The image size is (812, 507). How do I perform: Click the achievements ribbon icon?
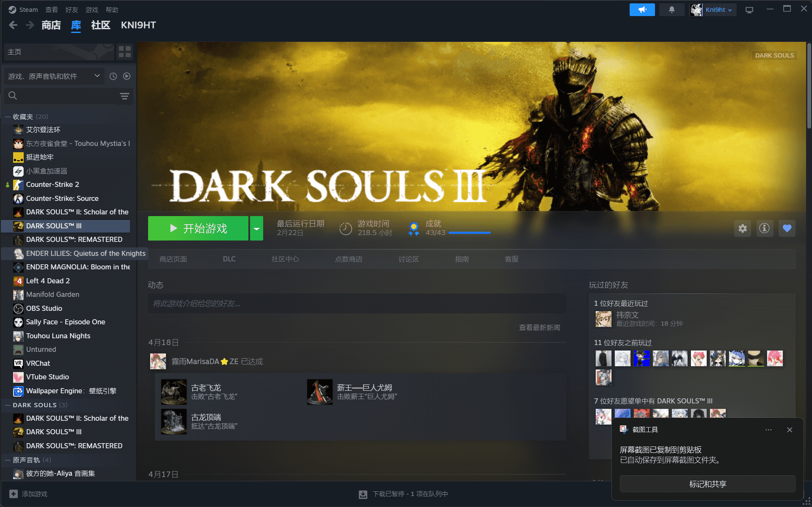(x=413, y=228)
